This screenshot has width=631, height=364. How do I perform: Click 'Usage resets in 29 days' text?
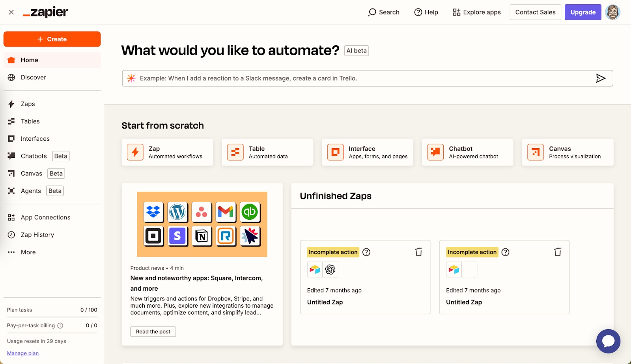(37, 341)
